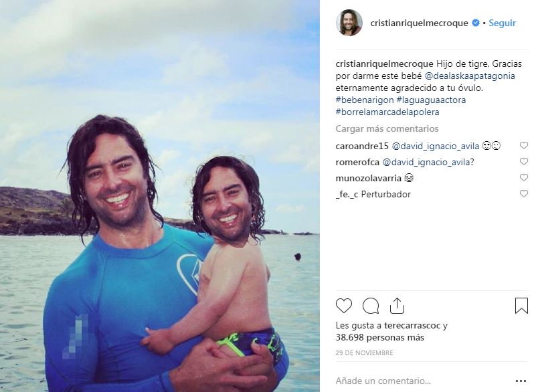Like the post with the heart icon

tap(344, 306)
